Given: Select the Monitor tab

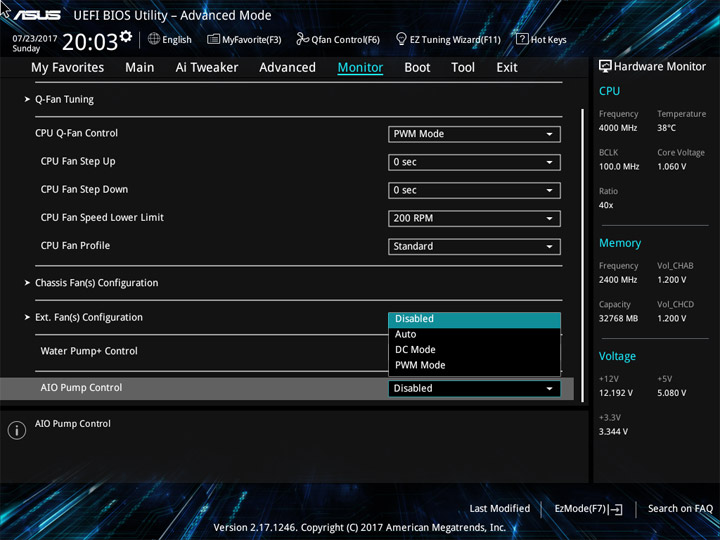Looking at the screenshot, I should click(360, 68).
